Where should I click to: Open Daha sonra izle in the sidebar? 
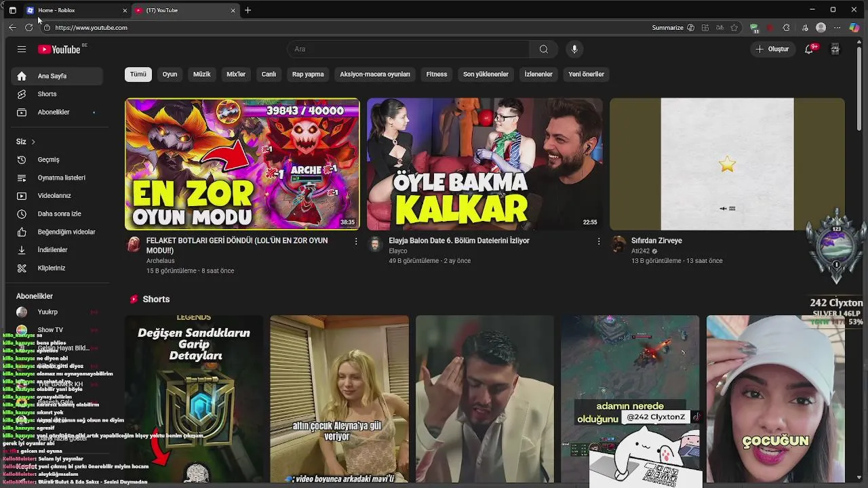[57, 213]
